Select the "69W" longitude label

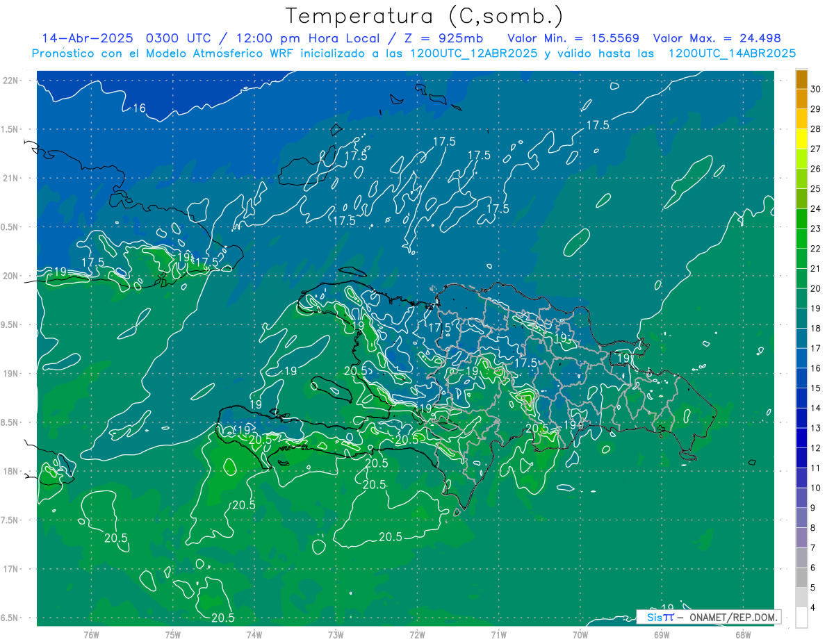(x=662, y=634)
